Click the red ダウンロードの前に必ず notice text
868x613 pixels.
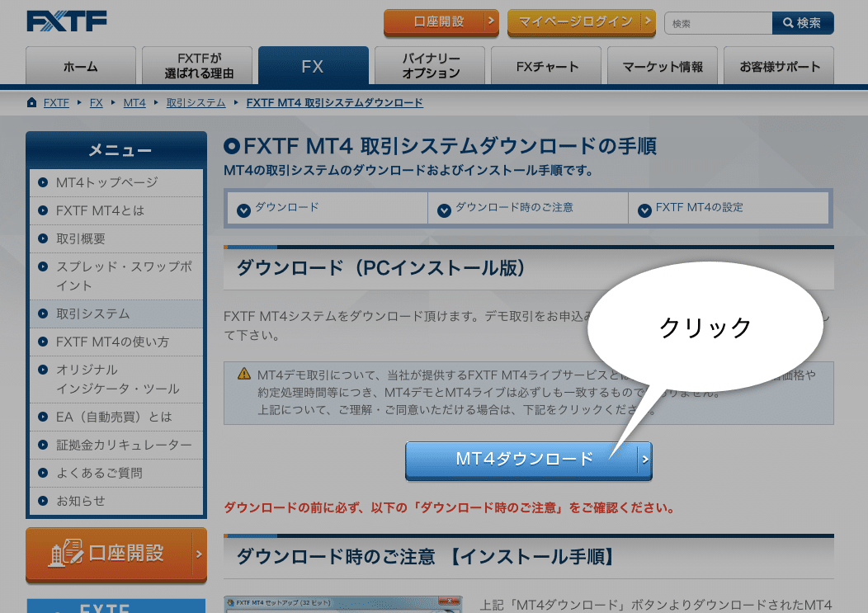pyautogui.click(x=449, y=507)
